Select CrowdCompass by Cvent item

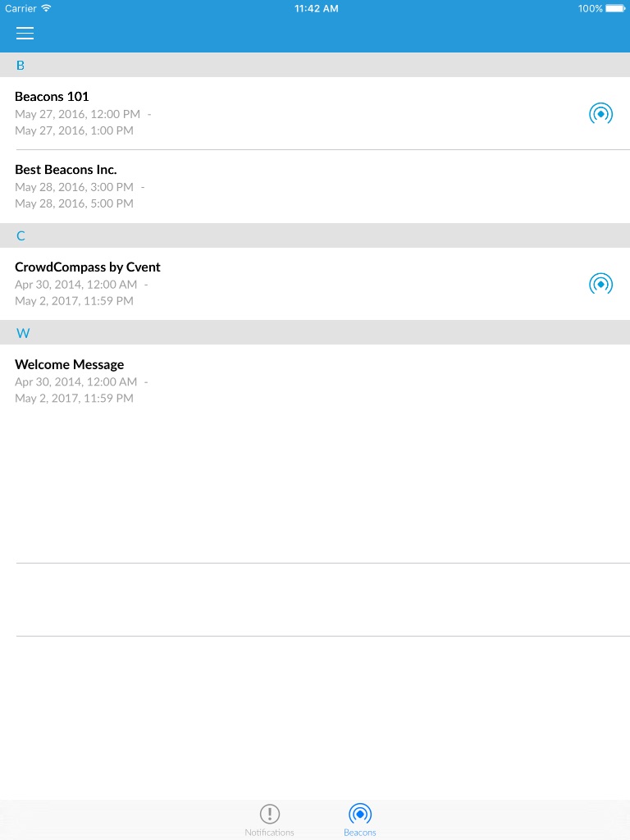click(88, 267)
